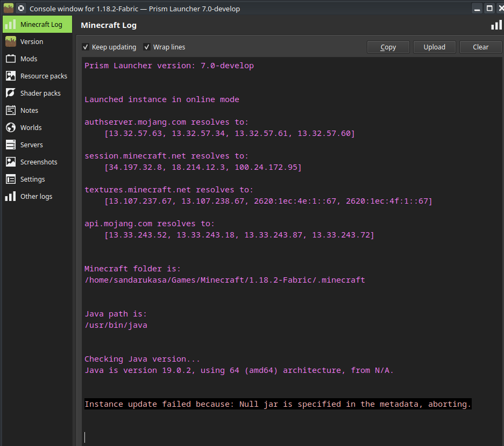The height and width of the screenshot is (446, 504).
Task: Click 'Launched instance in online mode' line
Action: [162, 99]
